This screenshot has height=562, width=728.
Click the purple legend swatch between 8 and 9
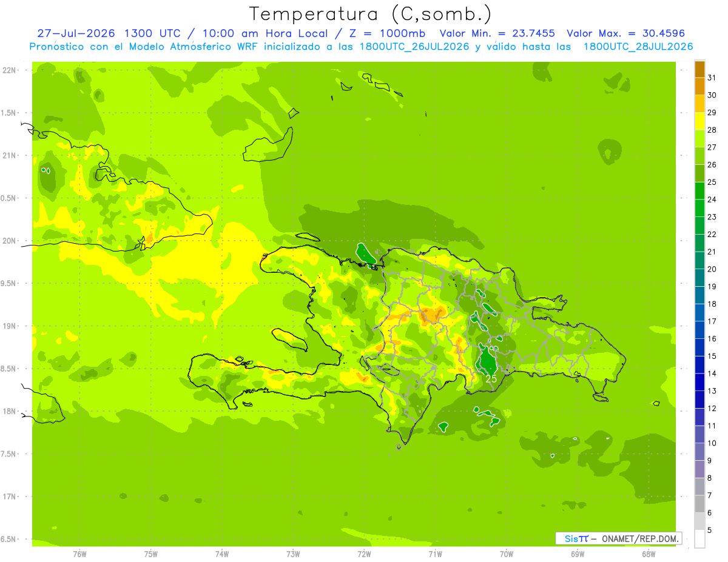[x=699, y=469]
